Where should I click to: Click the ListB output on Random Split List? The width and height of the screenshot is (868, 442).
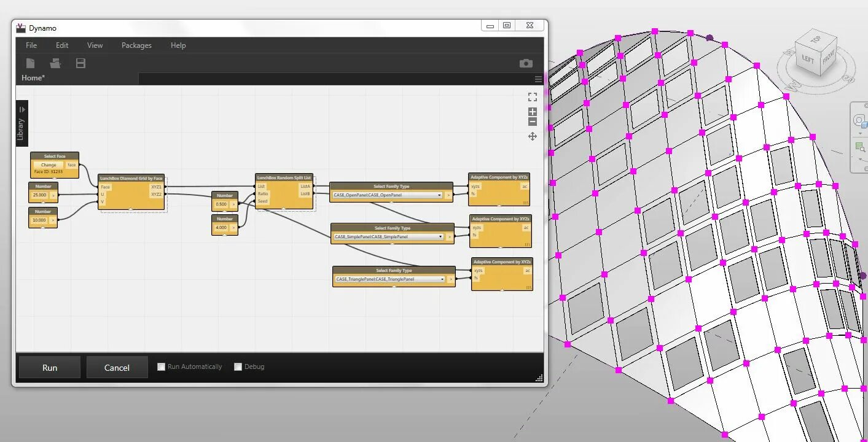[x=305, y=193]
